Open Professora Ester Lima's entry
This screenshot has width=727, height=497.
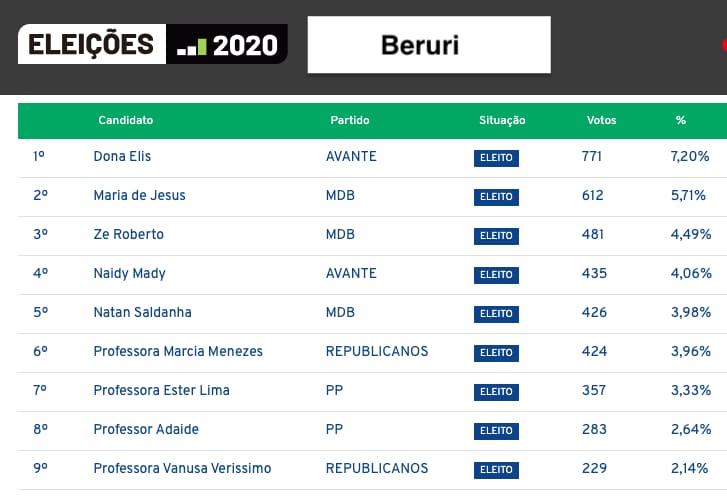[x=161, y=390]
